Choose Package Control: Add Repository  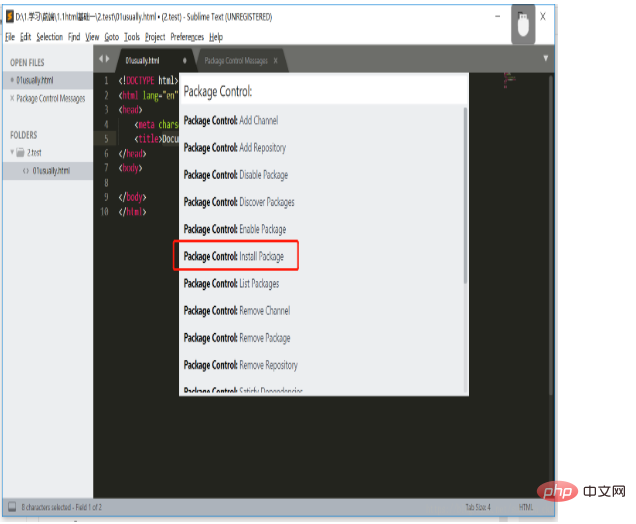(321, 148)
